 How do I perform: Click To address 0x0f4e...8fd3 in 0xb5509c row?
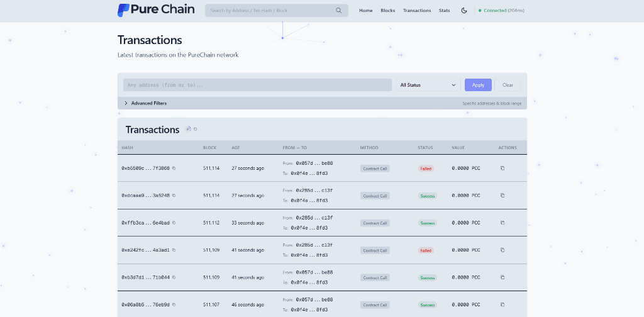[309, 174]
